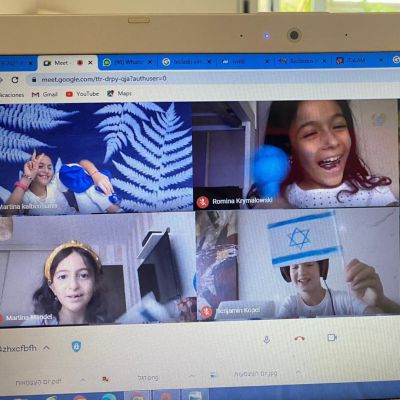The width and height of the screenshot is (400, 400).
Task: Open Chrome from the Windows taskbar
Action: pos(137,396)
